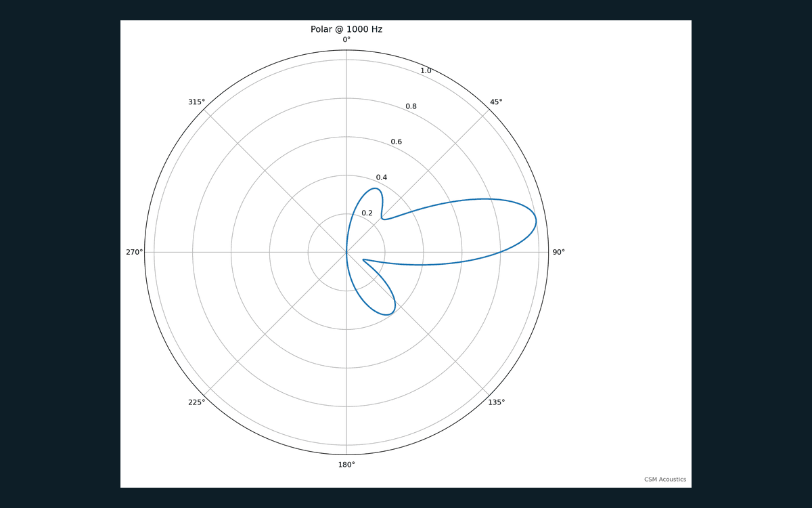Select the 0.4 radial tick label
Image resolution: width=812 pixels, height=508 pixels.
coord(382,177)
